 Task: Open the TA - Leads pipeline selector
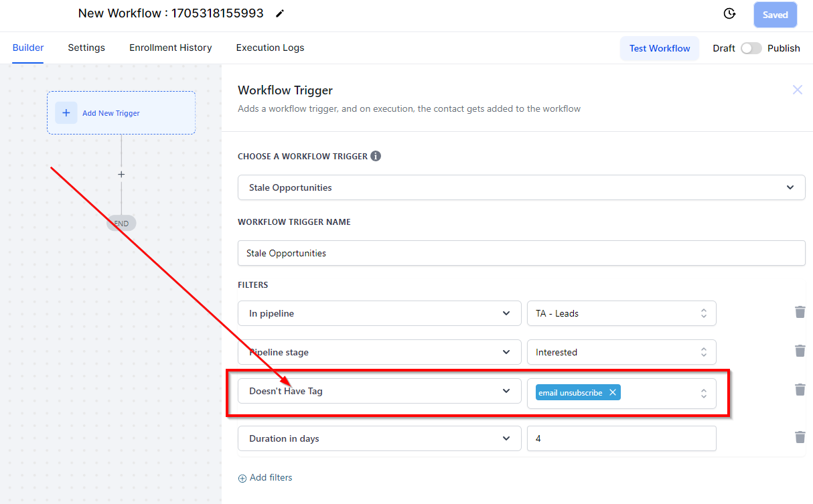pyautogui.click(x=621, y=313)
